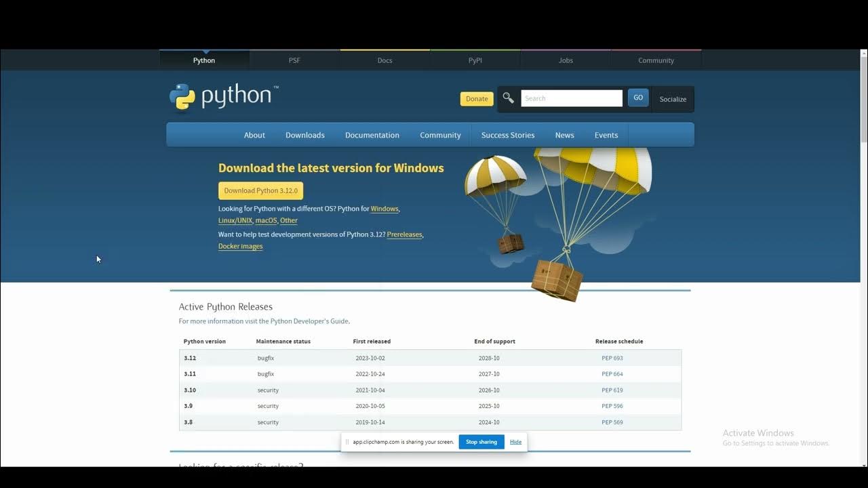Open the Python Developer's Guide link

[310, 321]
